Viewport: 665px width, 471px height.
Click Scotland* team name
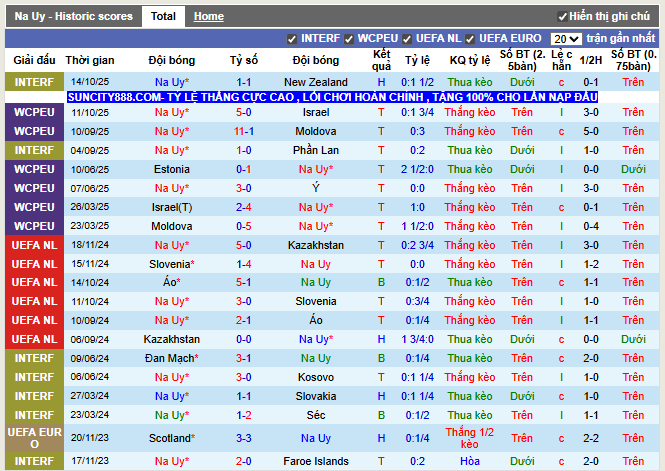coord(172,438)
